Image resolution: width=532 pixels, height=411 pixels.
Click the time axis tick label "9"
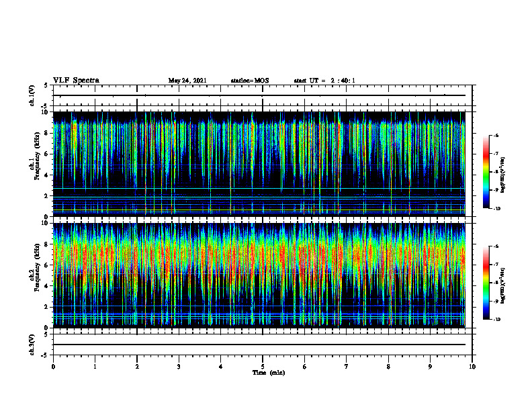[x=430, y=367]
